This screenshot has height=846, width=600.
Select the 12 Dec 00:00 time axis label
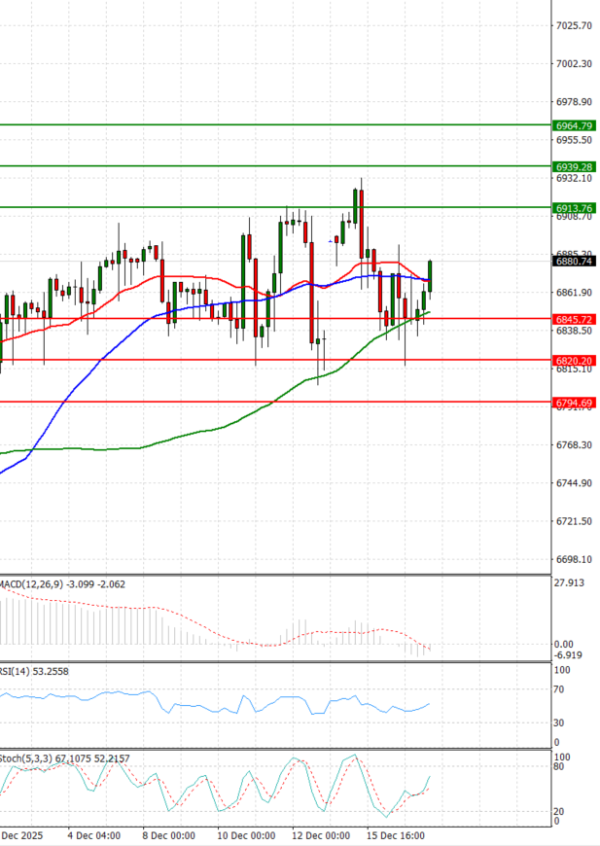click(322, 833)
